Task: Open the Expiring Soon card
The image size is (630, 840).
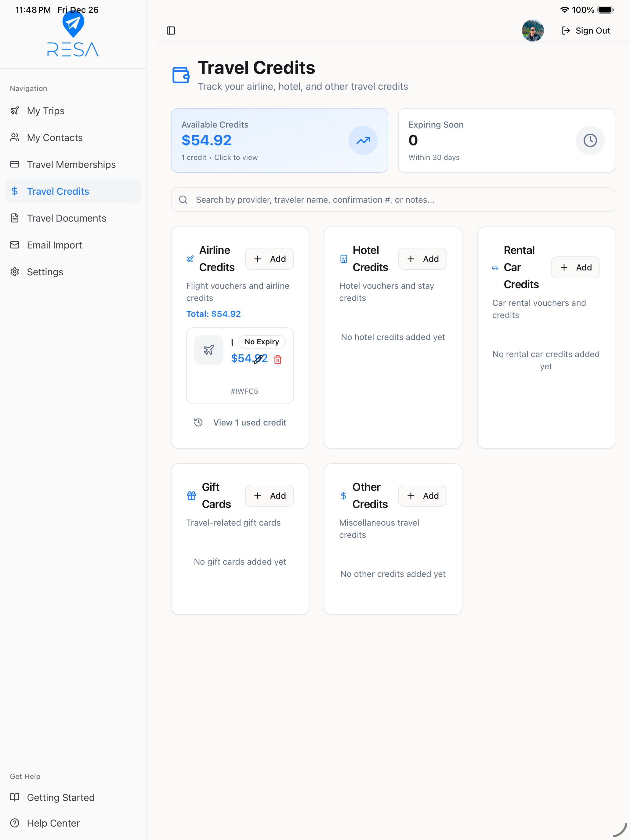Action: click(507, 140)
